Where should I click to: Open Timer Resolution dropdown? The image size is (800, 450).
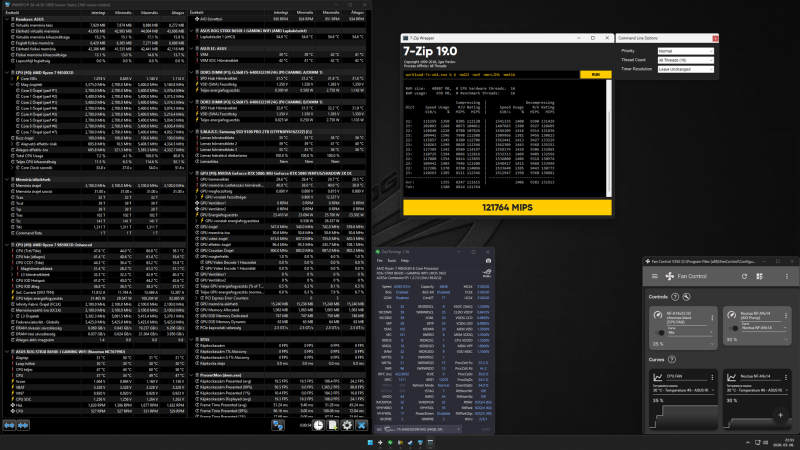pos(685,69)
